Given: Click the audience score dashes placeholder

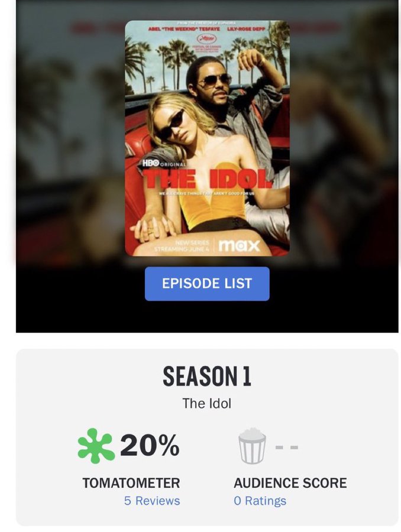Looking at the screenshot, I should pos(287,447).
